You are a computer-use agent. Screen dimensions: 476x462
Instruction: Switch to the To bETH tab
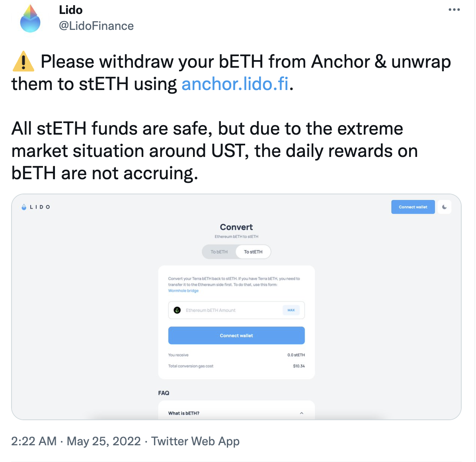(219, 252)
